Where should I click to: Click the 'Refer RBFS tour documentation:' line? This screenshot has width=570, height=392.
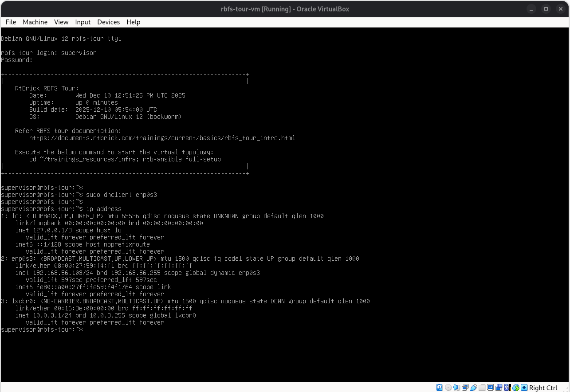click(68, 131)
